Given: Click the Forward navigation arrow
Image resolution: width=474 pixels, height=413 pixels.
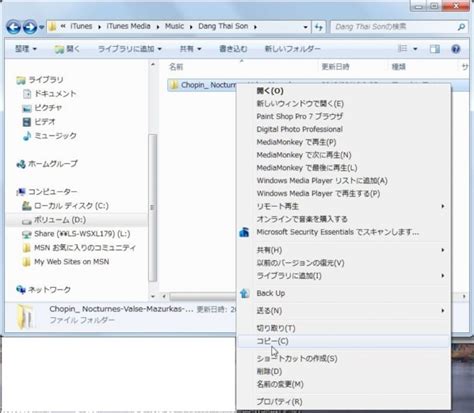Looking at the screenshot, I should (x=30, y=27).
